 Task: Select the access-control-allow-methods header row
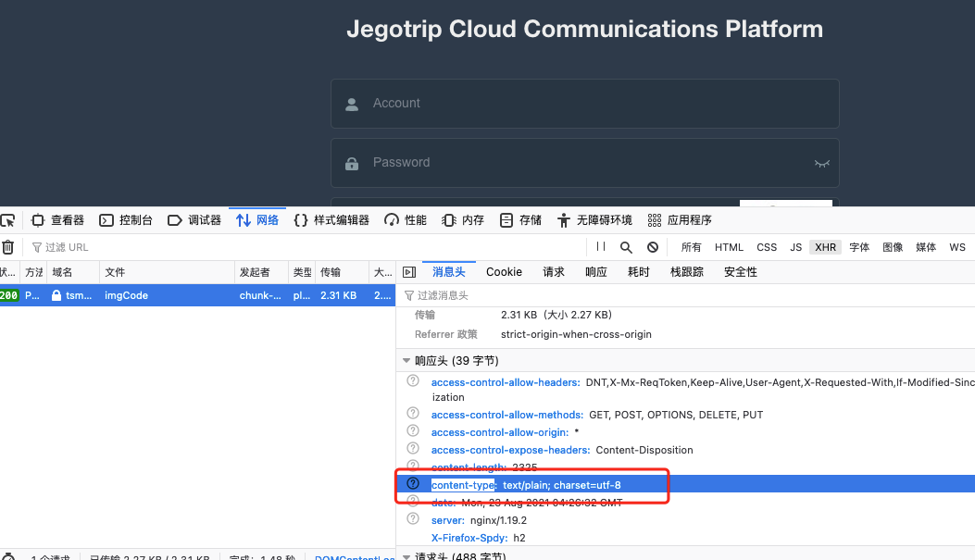685,415
